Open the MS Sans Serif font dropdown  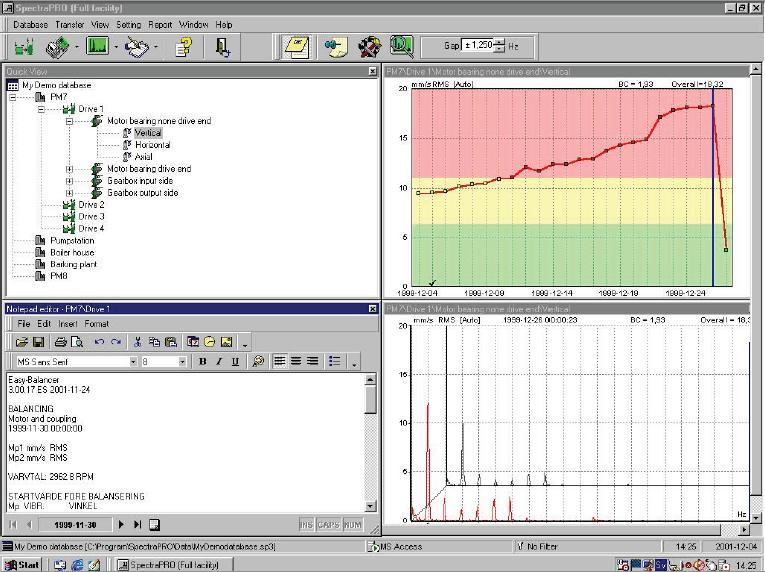[132, 361]
